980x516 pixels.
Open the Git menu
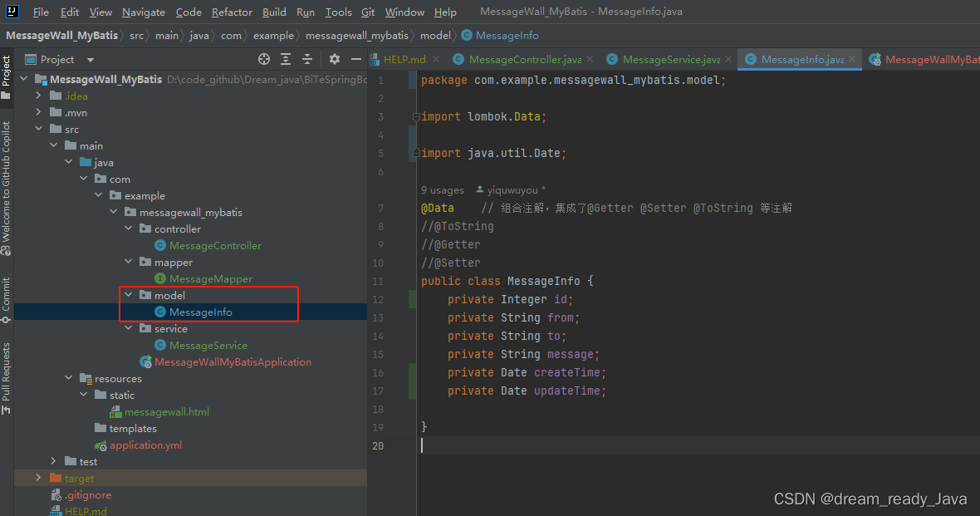[x=368, y=12]
